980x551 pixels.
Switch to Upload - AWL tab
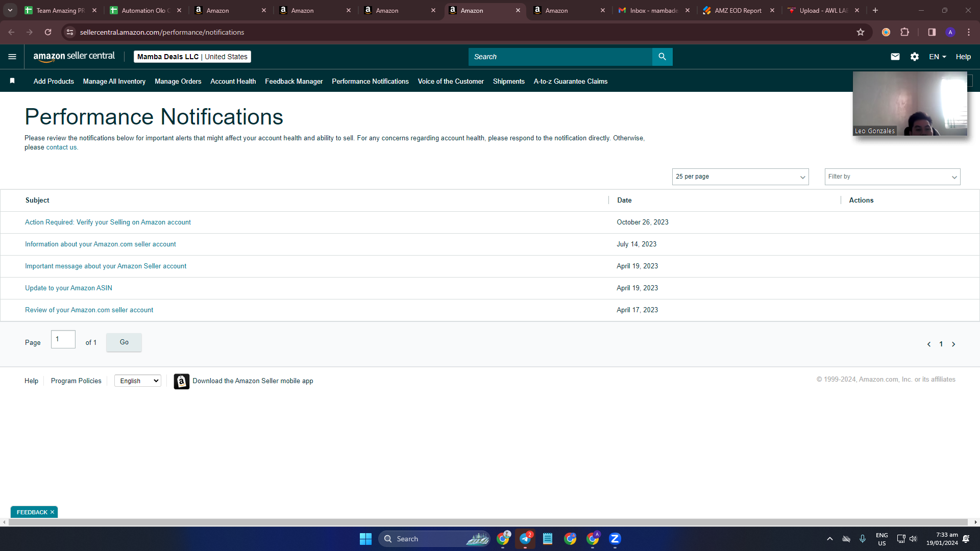point(823,10)
